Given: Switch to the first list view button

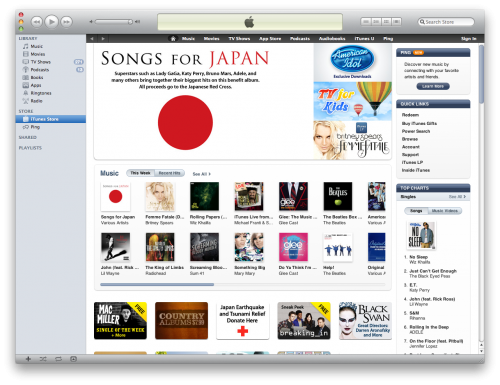Looking at the screenshot, I should coord(366,22).
